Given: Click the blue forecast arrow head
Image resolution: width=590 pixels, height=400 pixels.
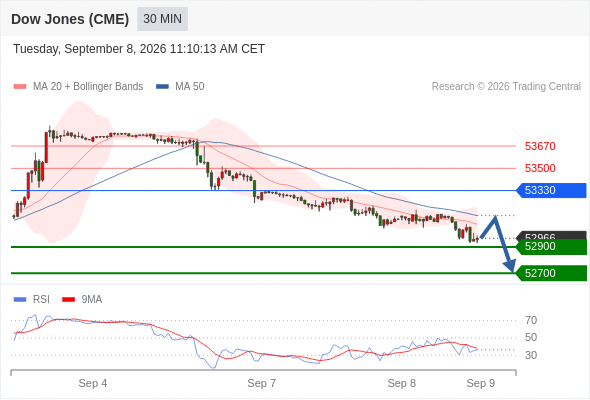Looking at the screenshot, I should click(509, 265).
